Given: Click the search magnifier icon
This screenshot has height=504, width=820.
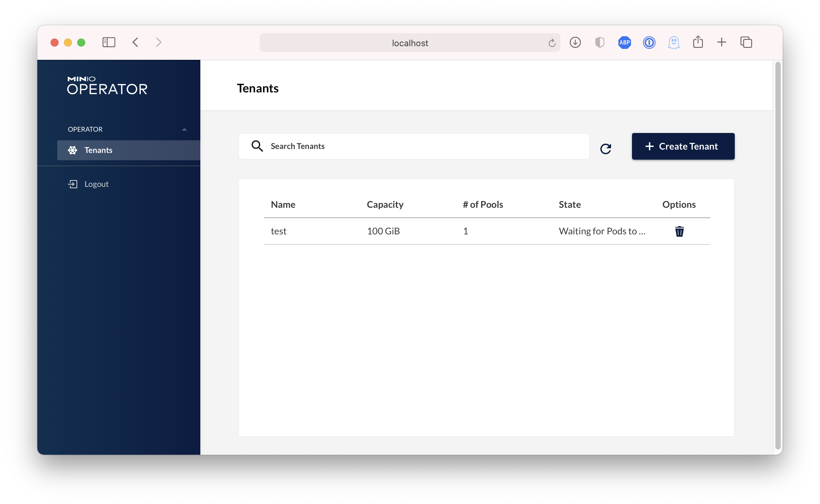Looking at the screenshot, I should pos(257,146).
